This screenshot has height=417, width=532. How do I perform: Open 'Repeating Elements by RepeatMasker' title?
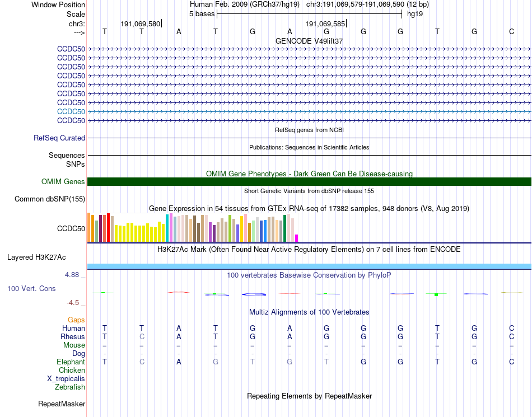tap(309, 396)
